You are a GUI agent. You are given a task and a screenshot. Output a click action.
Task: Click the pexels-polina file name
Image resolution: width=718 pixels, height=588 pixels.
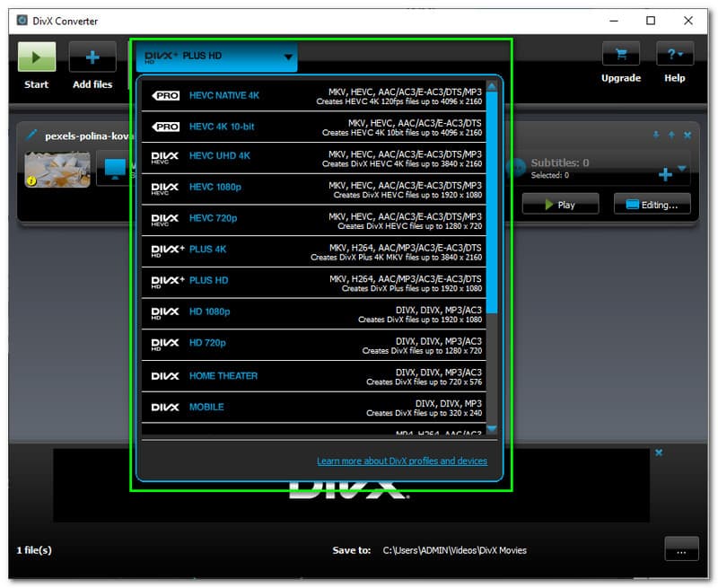click(x=89, y=136)
